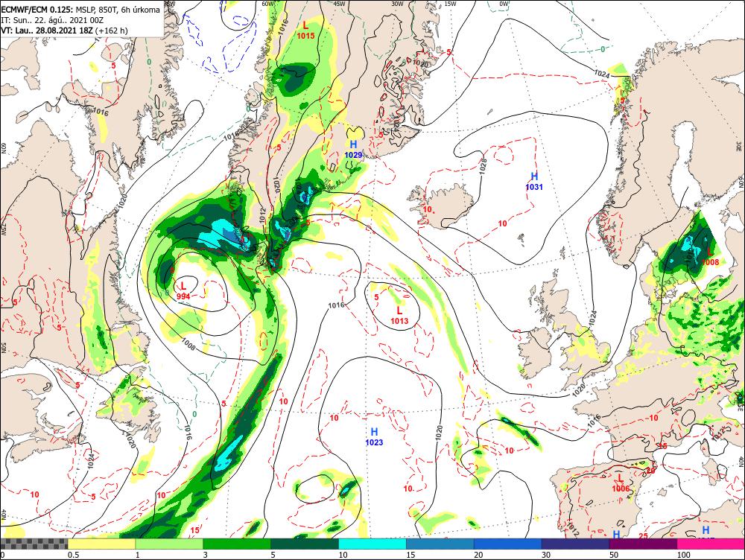Click the gray checkered 0–0.5 legend segment

34,544
